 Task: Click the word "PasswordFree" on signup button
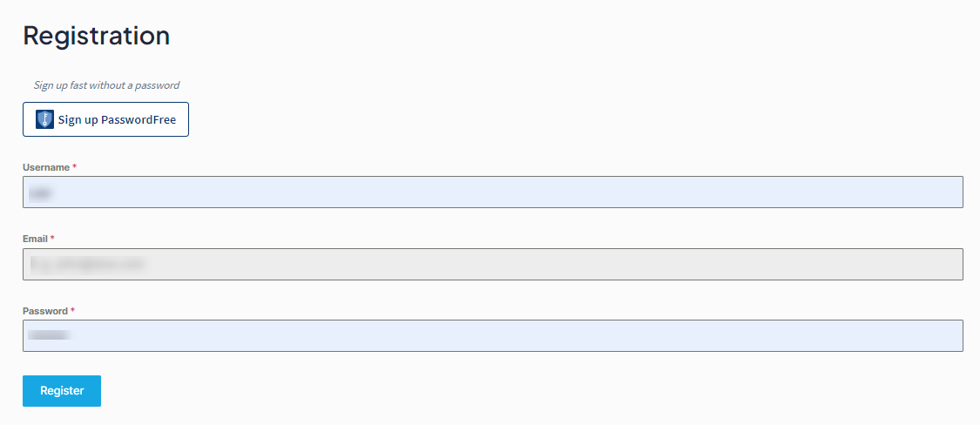138,120
